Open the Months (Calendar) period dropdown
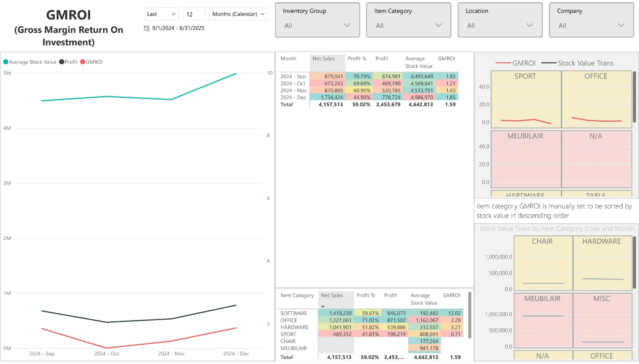Viewport: 639px width, 364px height. point(238,14)
